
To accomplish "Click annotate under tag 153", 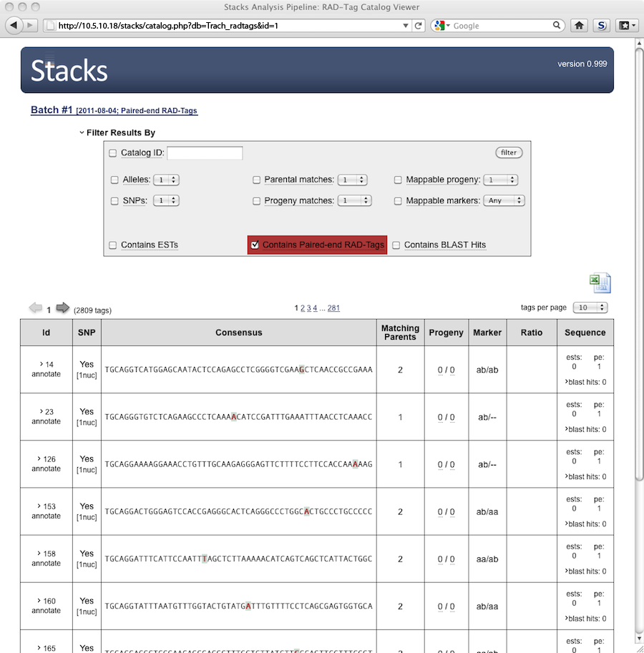I will (46, 516).
